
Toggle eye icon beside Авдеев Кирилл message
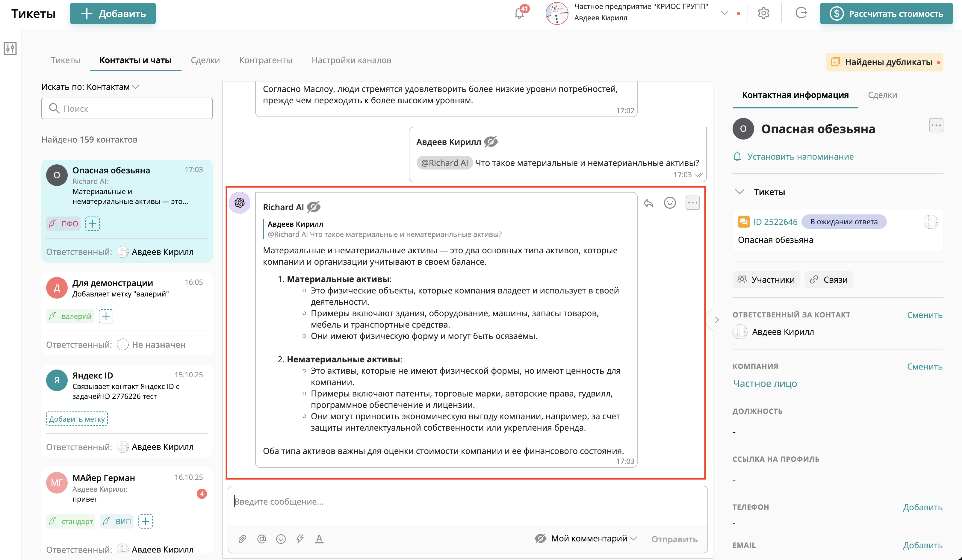pos(491,142)
